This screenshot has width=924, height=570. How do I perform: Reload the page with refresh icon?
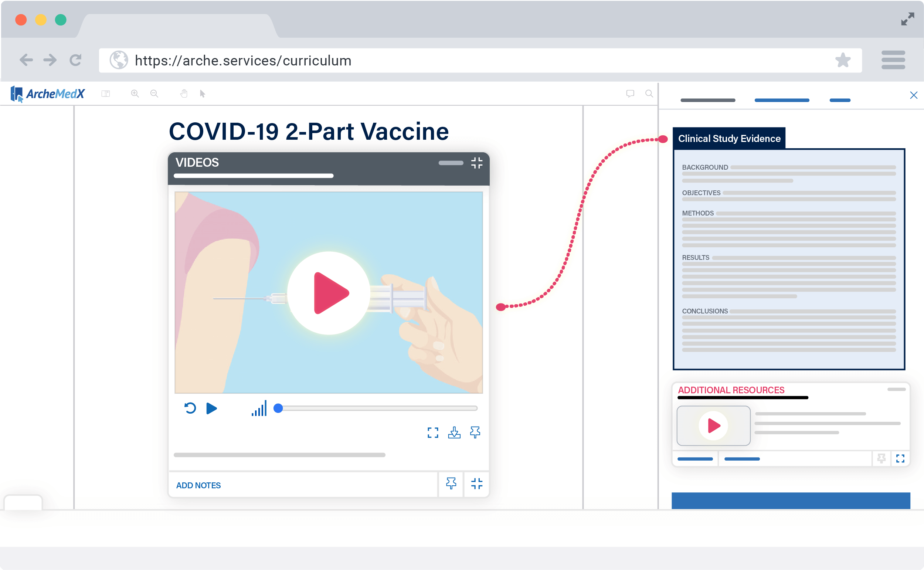pos(75,60)
